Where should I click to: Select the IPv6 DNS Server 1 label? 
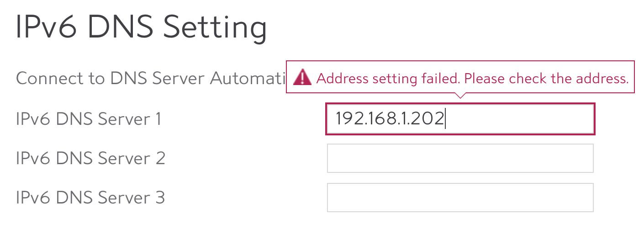(x=89, y=119)
